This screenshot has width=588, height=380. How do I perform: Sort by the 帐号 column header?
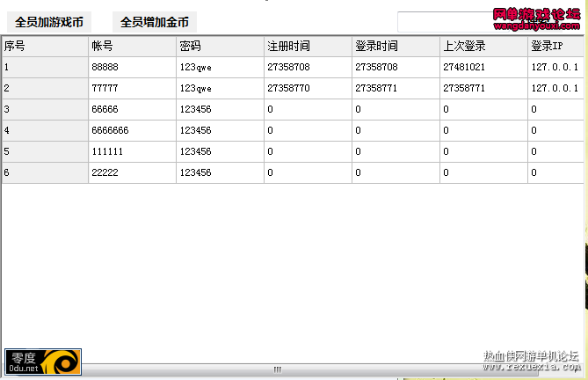(x=133, y=46)
